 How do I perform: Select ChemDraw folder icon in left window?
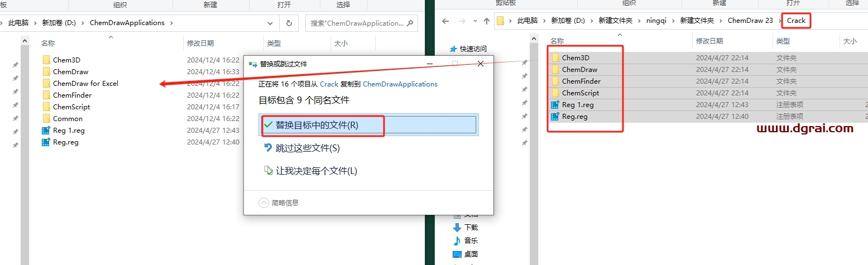tap(46, 71)
